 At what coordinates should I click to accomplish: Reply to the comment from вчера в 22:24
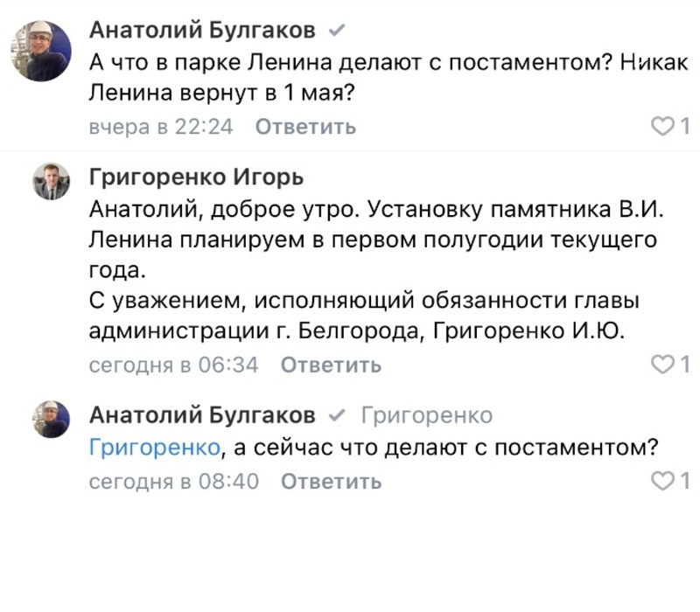(305, 127)
